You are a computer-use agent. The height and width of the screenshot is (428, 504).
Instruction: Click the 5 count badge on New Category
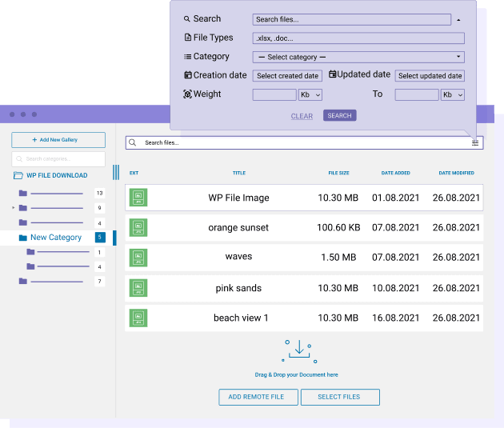point(100,237)
